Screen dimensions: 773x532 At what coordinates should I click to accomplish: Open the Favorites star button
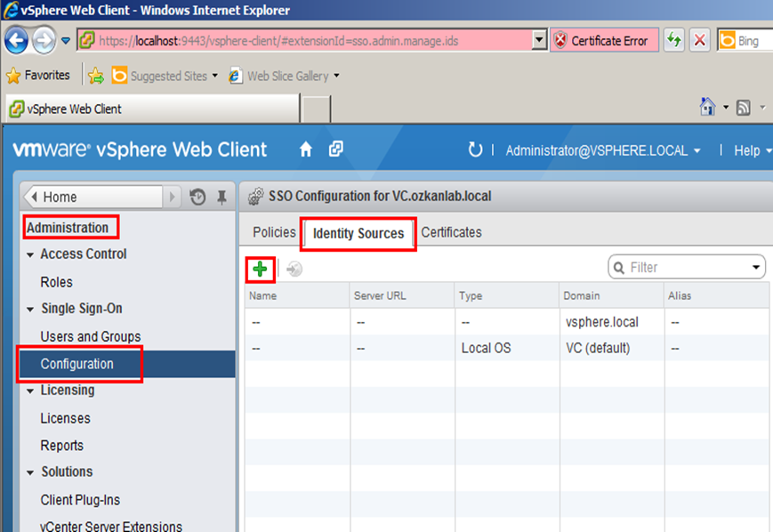38,76
